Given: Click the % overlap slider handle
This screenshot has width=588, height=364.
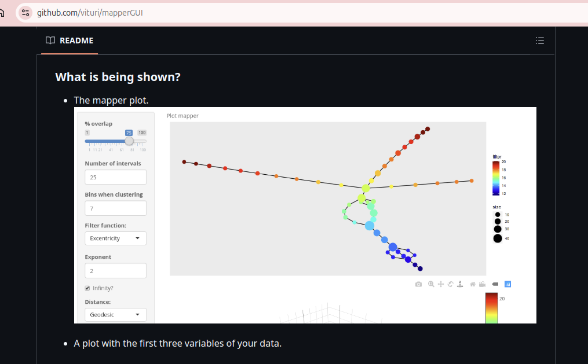Looking at the screenshot, I should click(x=129, y=141).
